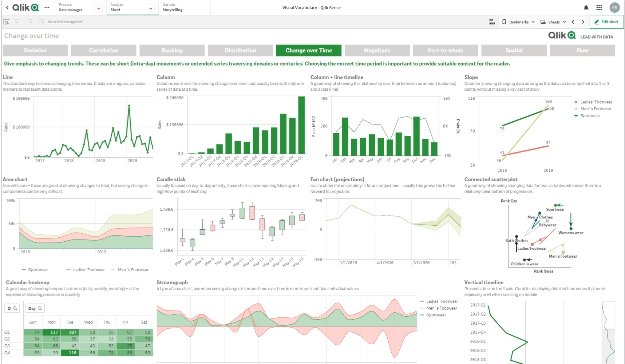Click the 2018-Q1 label in Vertical timeline

tap(478, 341)
